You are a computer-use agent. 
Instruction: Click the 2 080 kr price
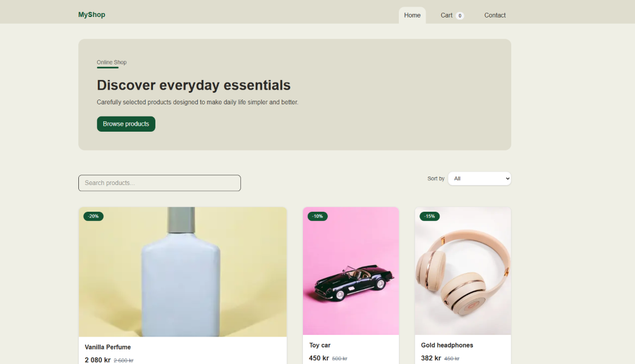98,360
